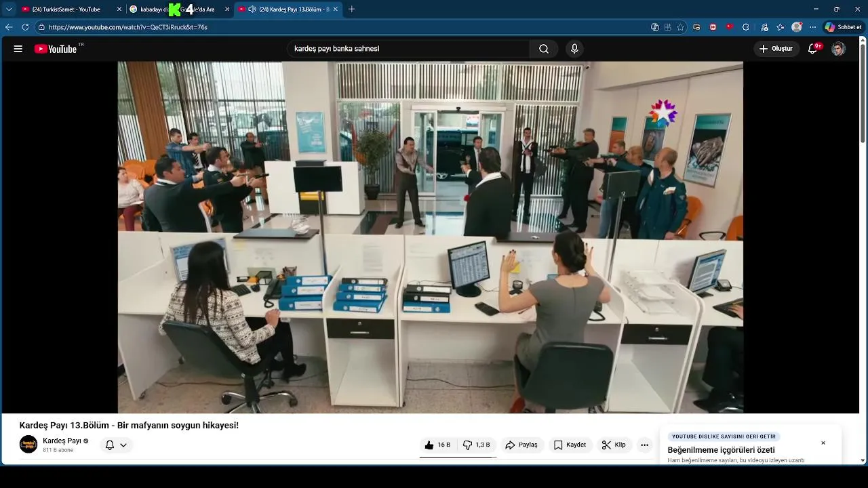
Task: Select the Kardeş Payı 13.Bölüm tab
Action: click(x=290, y=9)
